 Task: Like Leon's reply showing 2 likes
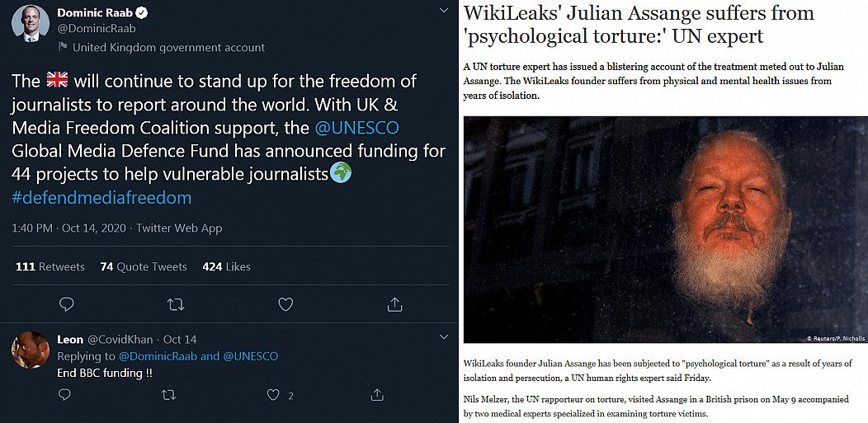click(273, 395)
